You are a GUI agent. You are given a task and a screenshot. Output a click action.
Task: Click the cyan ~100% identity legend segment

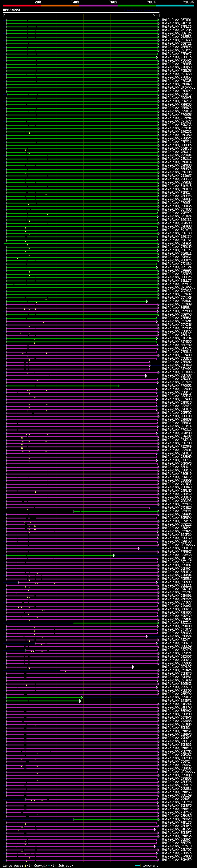[175, 6]
